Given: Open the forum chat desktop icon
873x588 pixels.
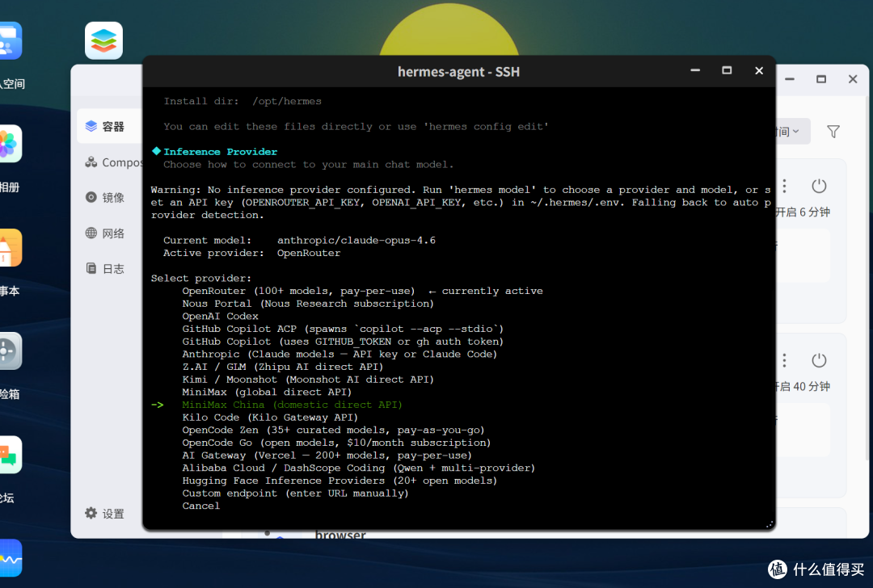Looking at the screenshot, I should coord(10,455).
